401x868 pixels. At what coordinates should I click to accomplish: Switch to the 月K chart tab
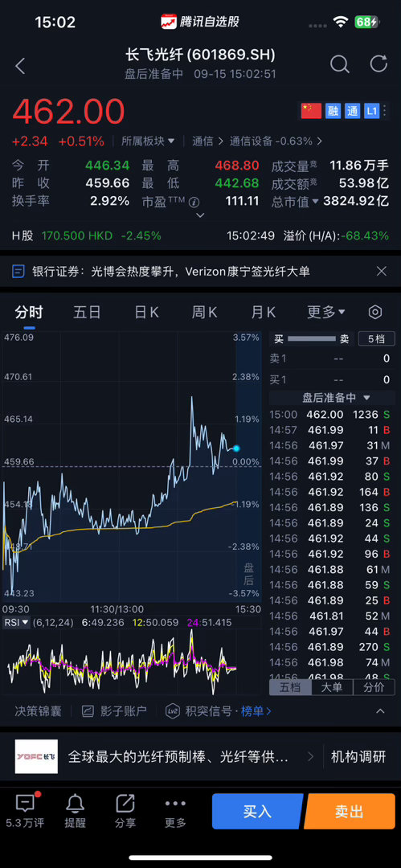[x=263, y=312]
